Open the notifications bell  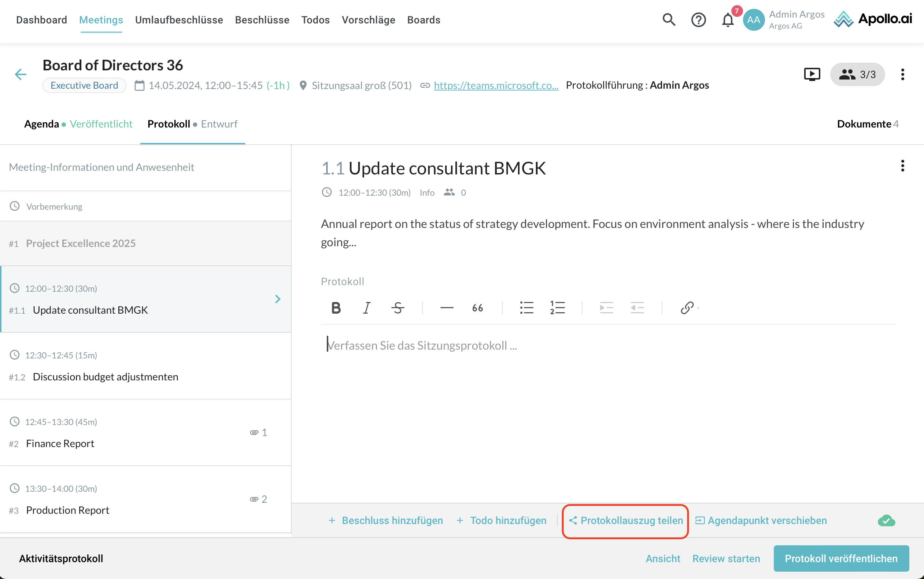click(x=728, y=20)
